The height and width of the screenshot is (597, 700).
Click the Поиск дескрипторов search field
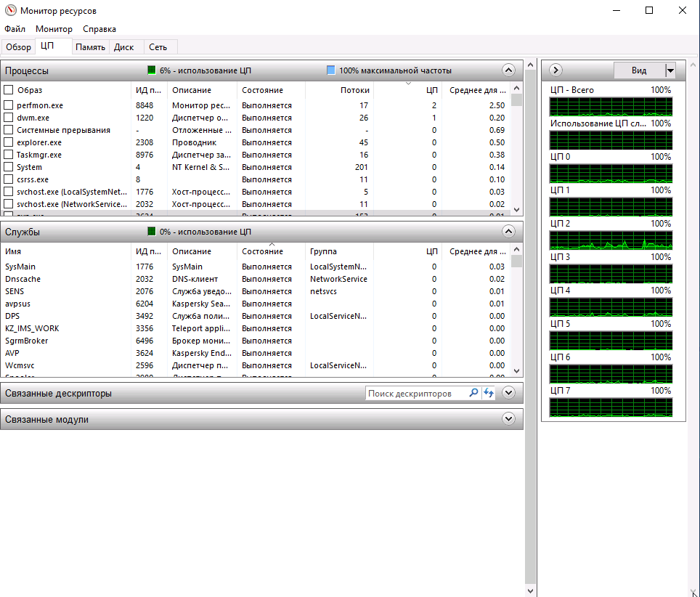[x=417, y=393]
